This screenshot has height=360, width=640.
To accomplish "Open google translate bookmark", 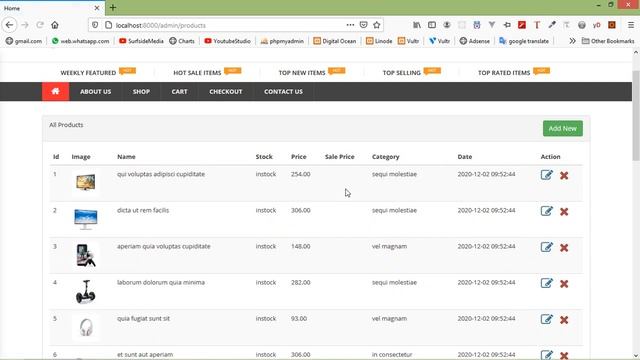I will pyautogui.click(x=524, y=41).
